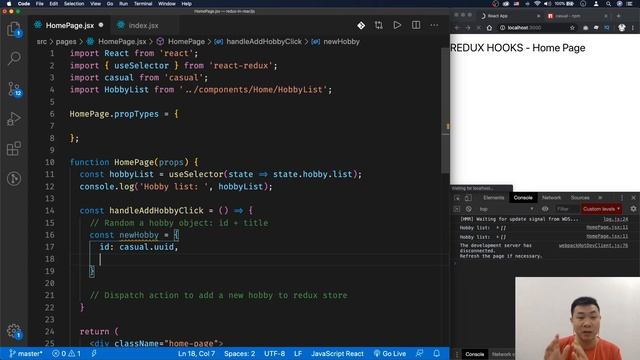The height and width of the screenshot is (360, 640).
Task: Open the DevTools console settings gear
Action: click(633, 209)
